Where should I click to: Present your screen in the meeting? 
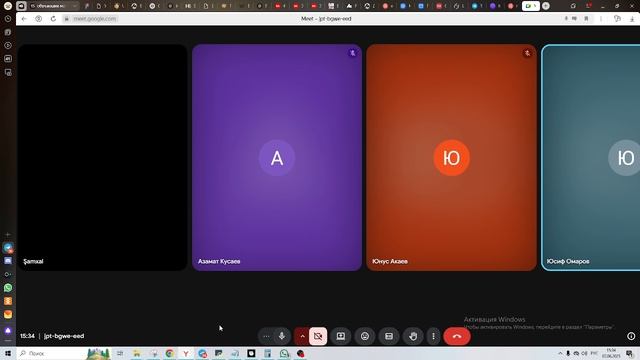(x=340, y=336)
